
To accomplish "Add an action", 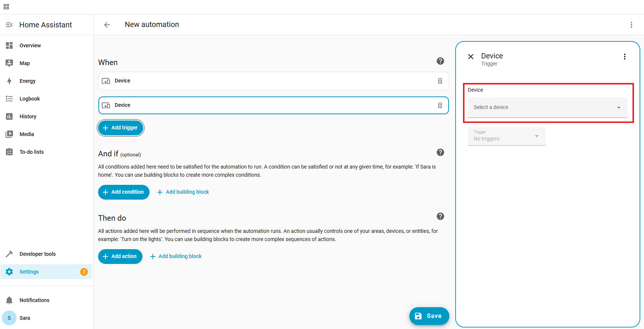I will point(120,257).
